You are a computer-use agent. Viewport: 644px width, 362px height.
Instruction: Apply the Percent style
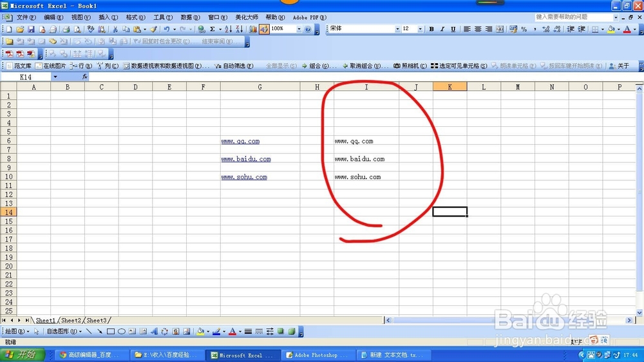524,29
